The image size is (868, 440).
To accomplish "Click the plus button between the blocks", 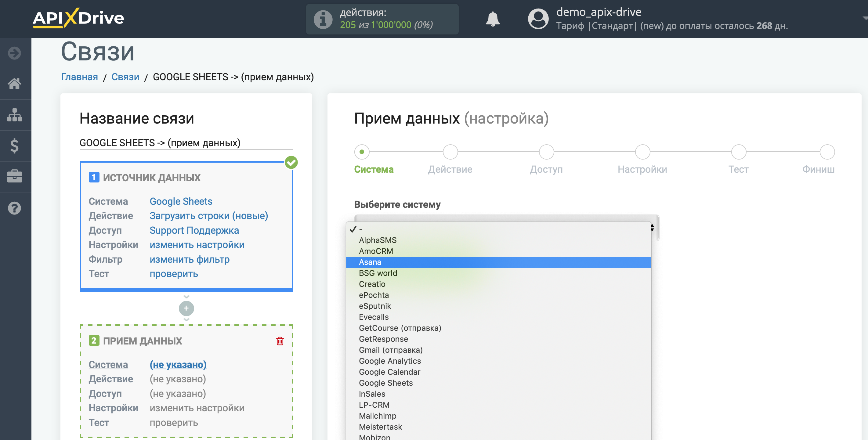I will click(x=186, y=308).
